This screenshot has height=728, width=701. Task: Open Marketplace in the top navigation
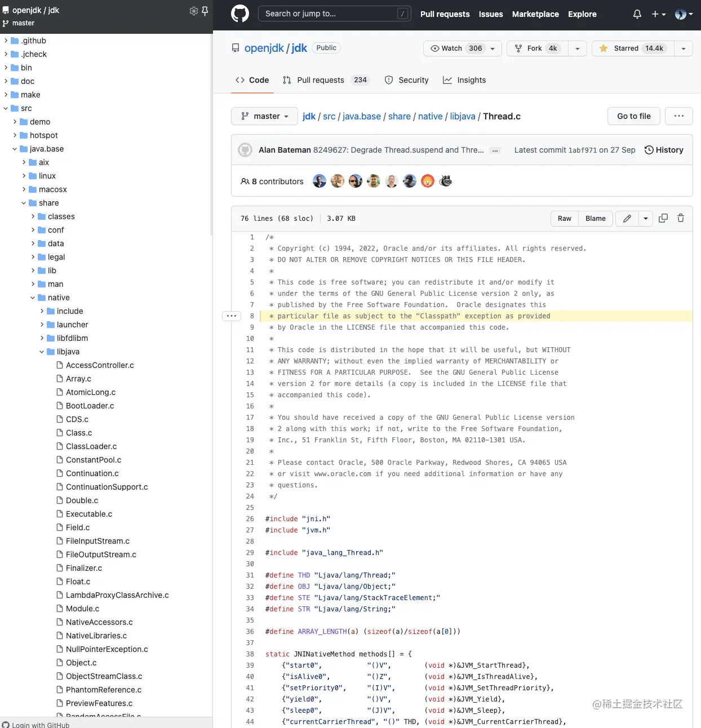point(535,14)
